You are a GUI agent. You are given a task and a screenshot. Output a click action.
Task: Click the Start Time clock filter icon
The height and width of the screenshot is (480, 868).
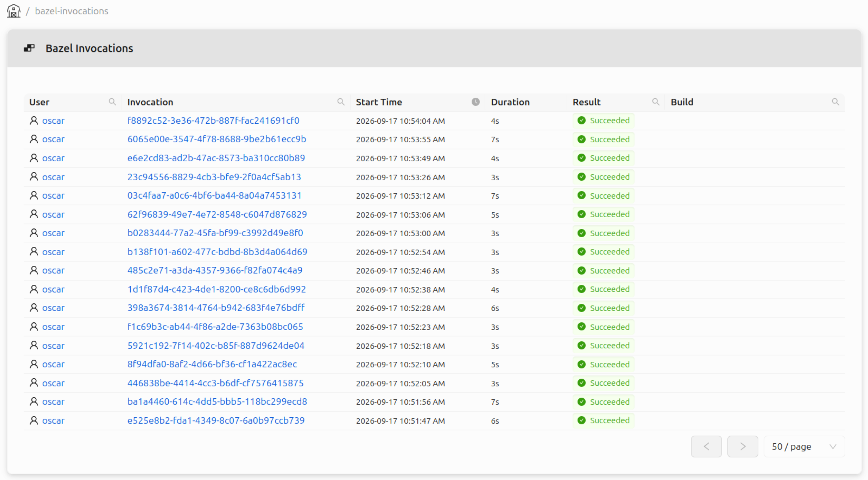point(476,102)
